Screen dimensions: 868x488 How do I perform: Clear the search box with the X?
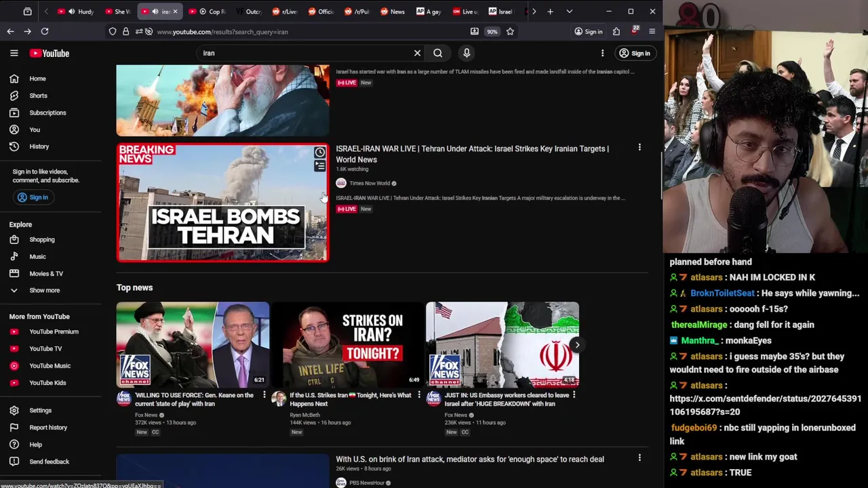click(x=417, y=53)
